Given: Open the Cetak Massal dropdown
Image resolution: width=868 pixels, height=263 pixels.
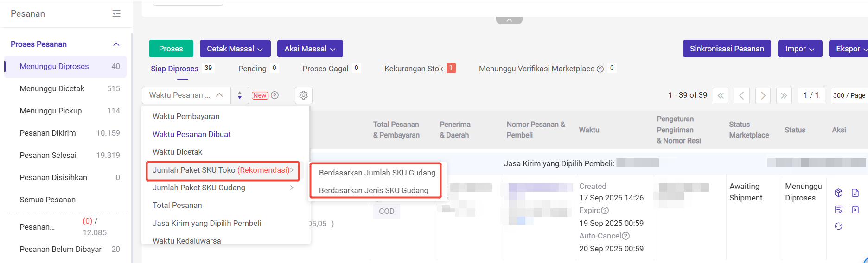Looking at the screenshot, I should coord(235,49).
